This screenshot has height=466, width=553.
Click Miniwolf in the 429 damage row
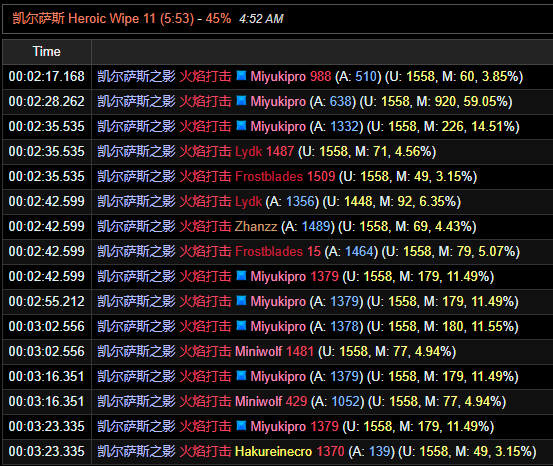tap(259, 401)
